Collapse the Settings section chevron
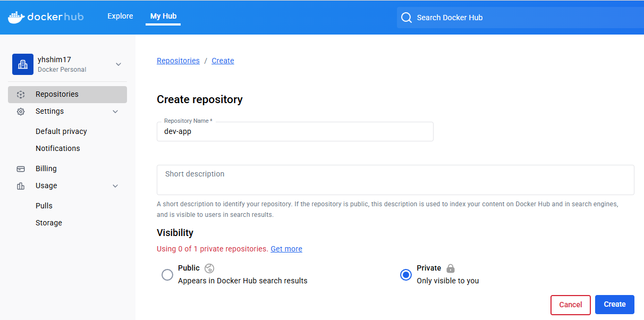 pyautogui.click(x=115, y=112)
